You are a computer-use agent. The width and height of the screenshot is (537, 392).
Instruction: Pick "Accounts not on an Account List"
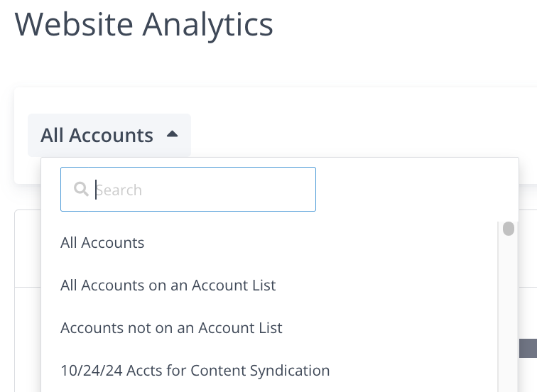171,328
